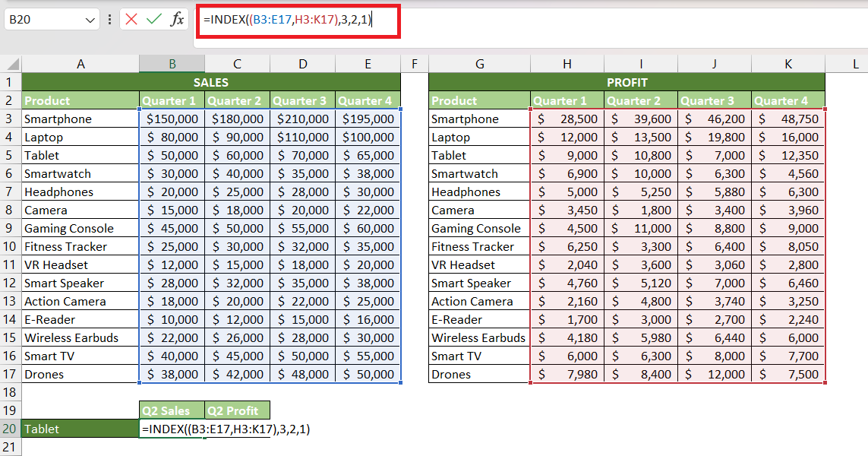Select column H header
This screenshot has height=456, width=868.
pyautogui.click(x=567, y=64)
